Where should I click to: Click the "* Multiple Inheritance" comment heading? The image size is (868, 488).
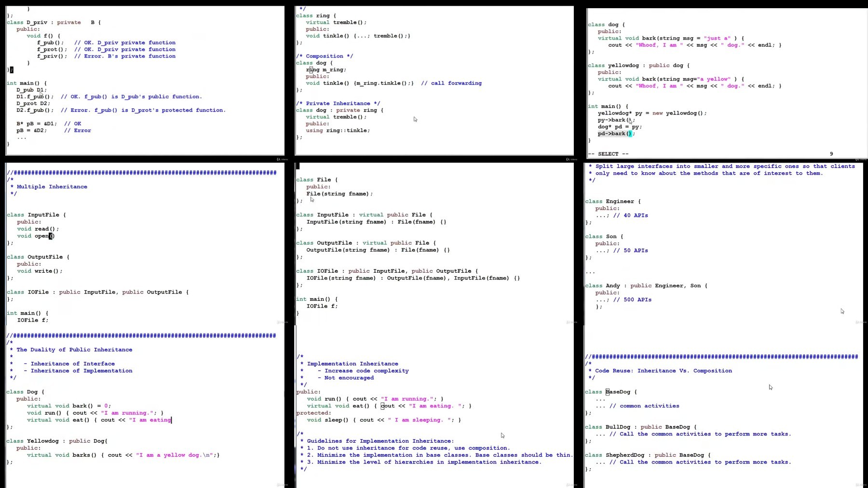(49, 187)
